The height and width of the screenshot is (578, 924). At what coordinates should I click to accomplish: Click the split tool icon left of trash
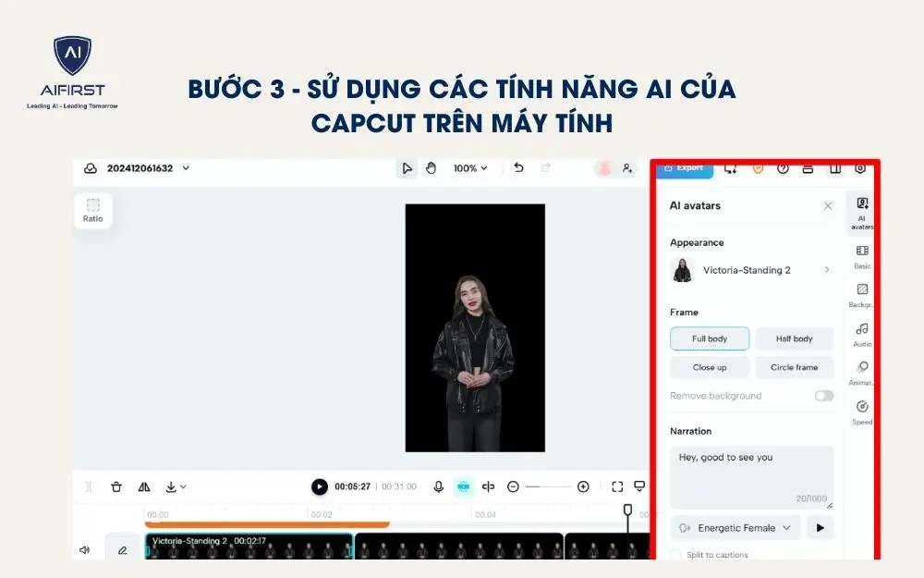click(89, 486)
